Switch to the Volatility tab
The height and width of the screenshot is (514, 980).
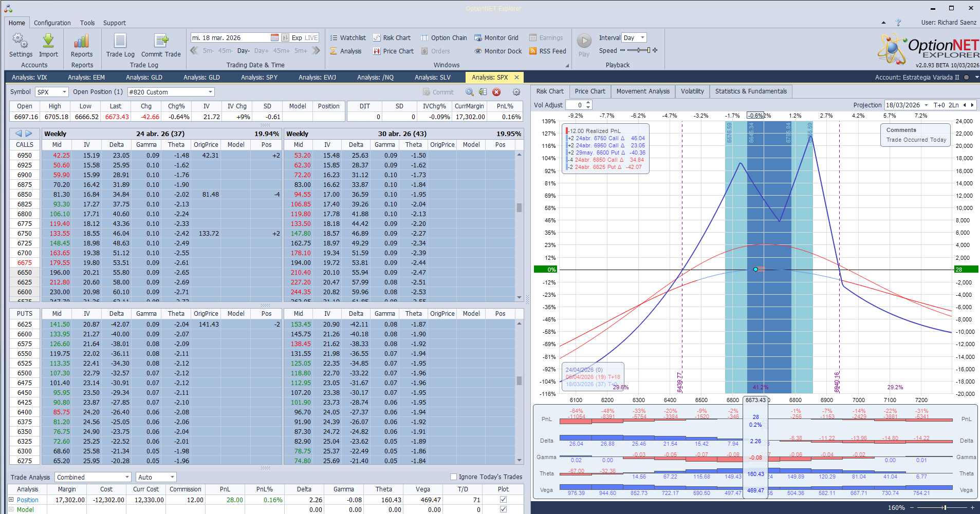coord(692,91)
